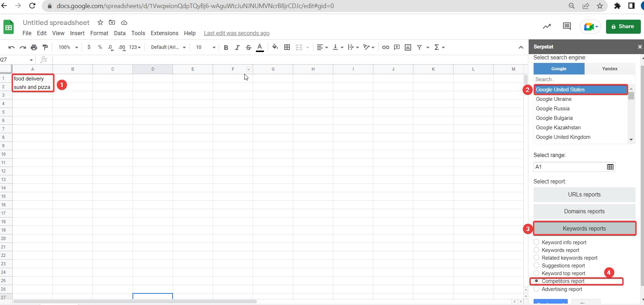The image size is (644, 305).
Task: Click the Domains reports button
Action: pyautogui.click(x=584, y=211)
